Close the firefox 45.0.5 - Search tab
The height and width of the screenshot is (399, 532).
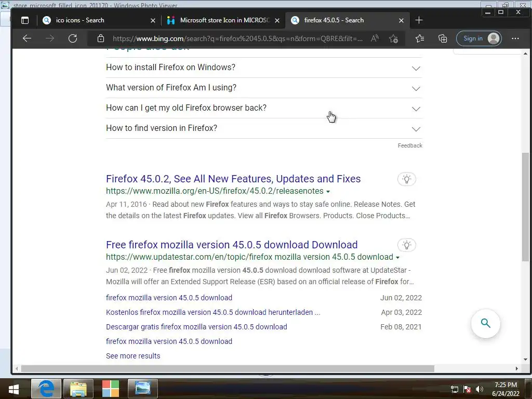point(402,21)
